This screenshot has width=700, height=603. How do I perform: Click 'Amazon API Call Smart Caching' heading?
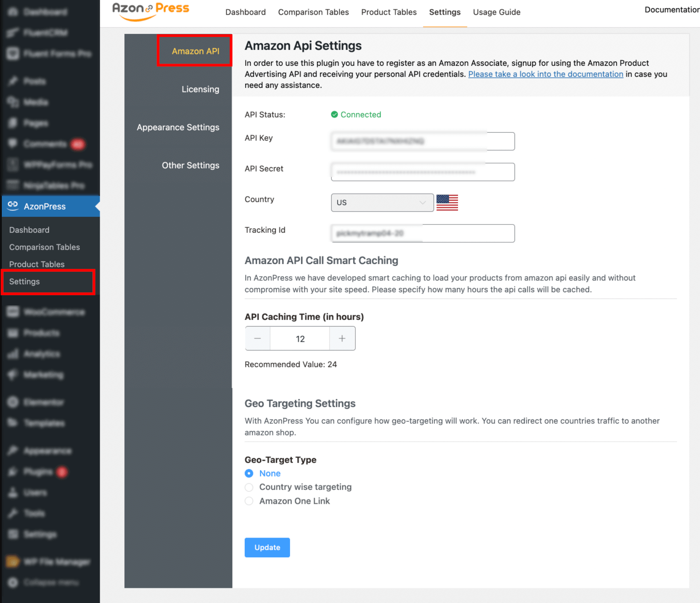(321, 260)
